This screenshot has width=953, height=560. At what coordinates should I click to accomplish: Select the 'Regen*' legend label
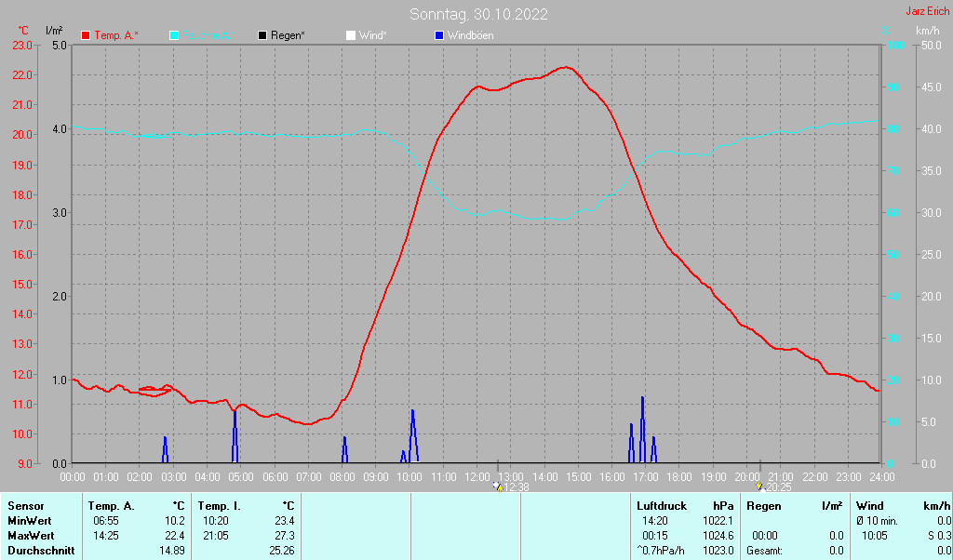289,36
